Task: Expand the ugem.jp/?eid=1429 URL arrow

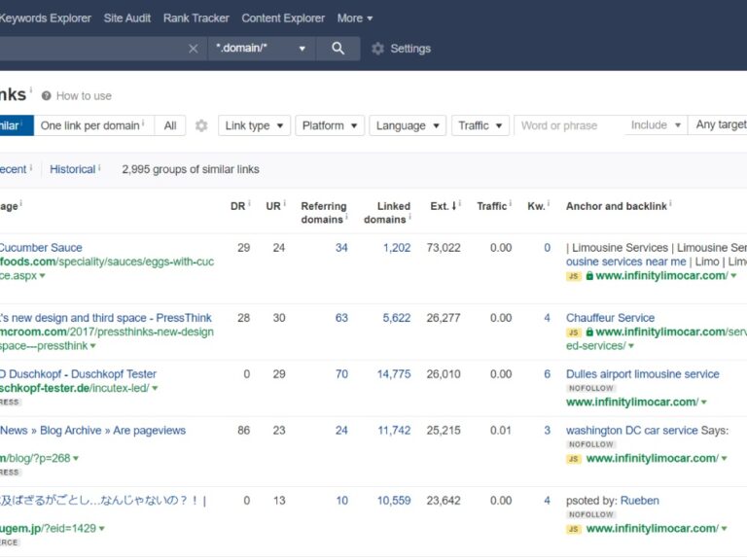Action: pyautogui.click(x=101, y=529)
